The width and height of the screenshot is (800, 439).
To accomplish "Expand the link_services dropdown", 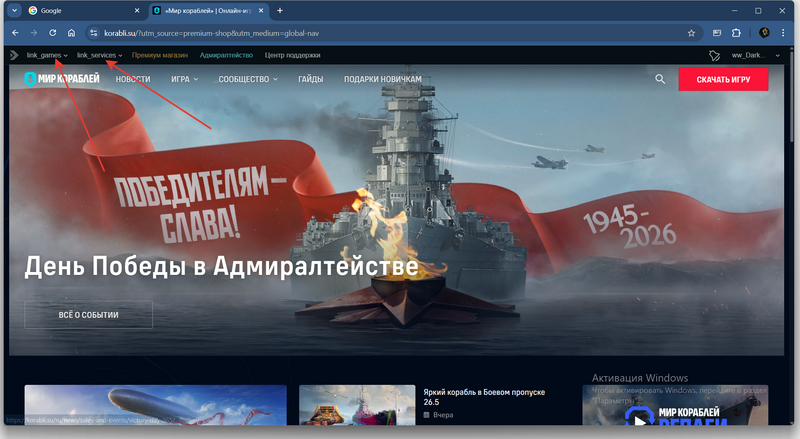I will tap(99, 55).
